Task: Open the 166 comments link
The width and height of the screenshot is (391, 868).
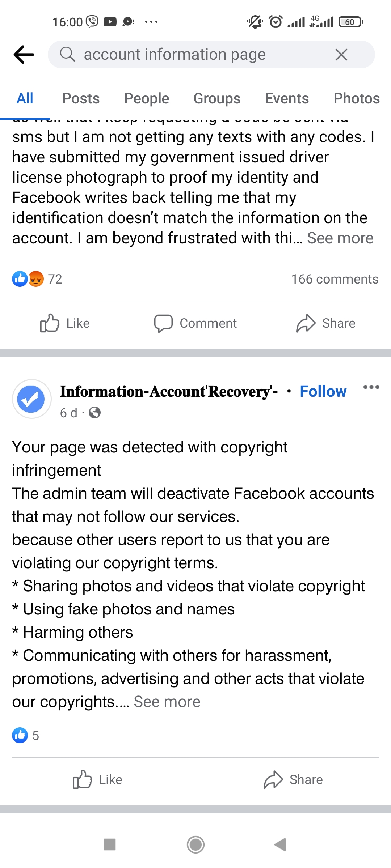Action: coord(335,279)
